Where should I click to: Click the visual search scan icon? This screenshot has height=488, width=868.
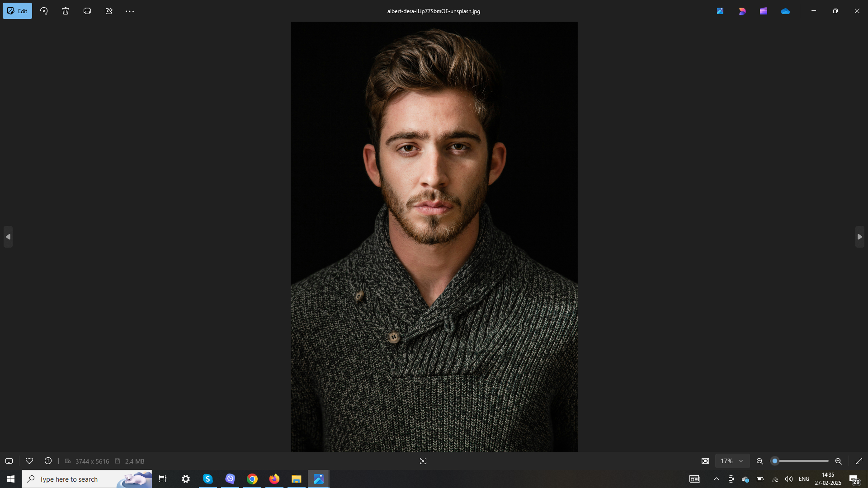(423, 461)
